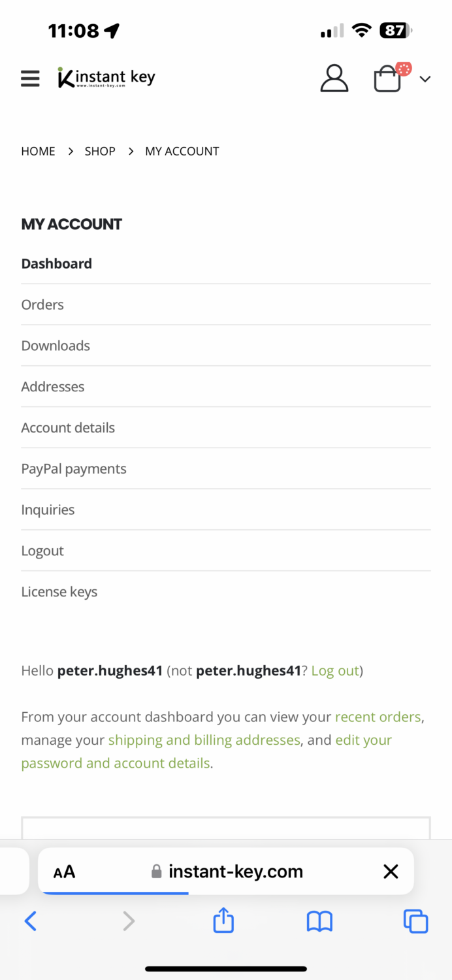Tap the instant-key.com address field
This screenshot has width=452, height=980.
click(229, 872)
